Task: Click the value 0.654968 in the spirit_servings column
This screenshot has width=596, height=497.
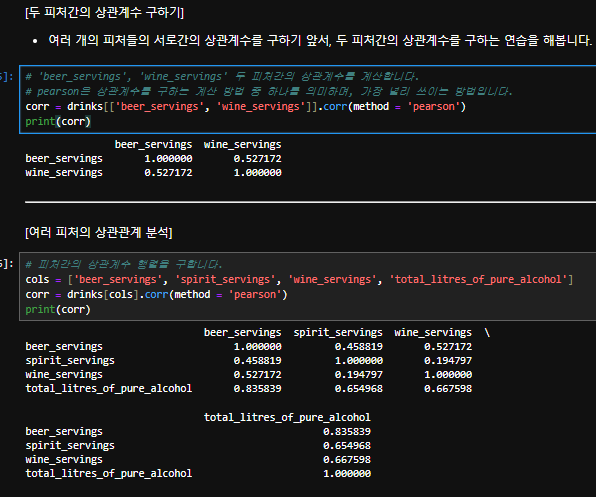Action: [358, 389]
